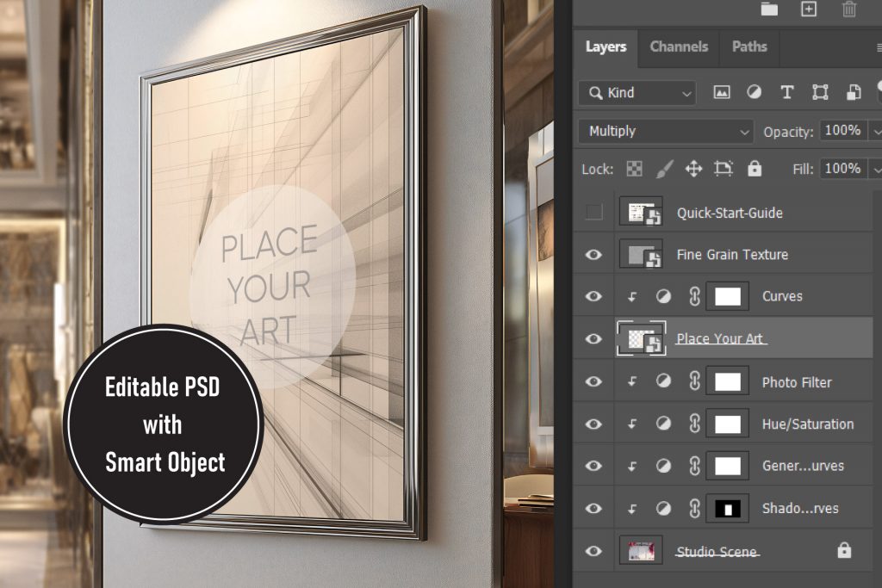Screen dimensions: 882x588
Task: Click Shado...rves adjustment icon
Action: 664,508
